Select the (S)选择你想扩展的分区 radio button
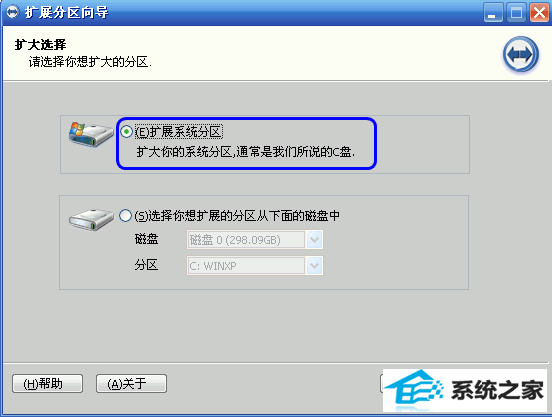Screen dimensions: 552x417 pos(125,215)
